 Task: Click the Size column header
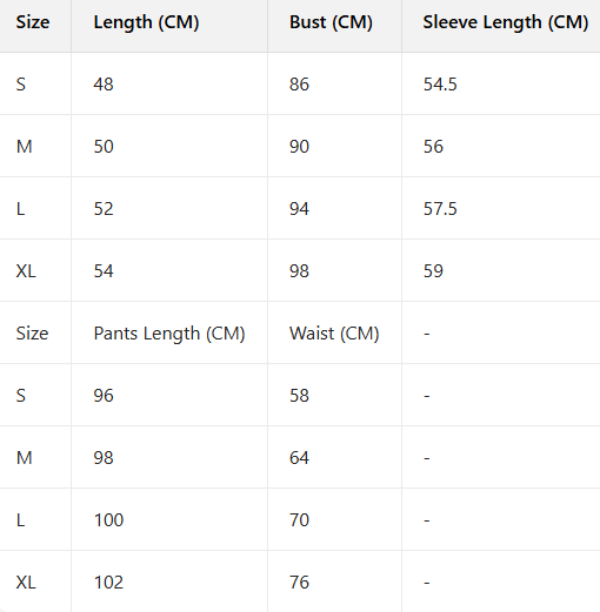(x=32, y=22)
